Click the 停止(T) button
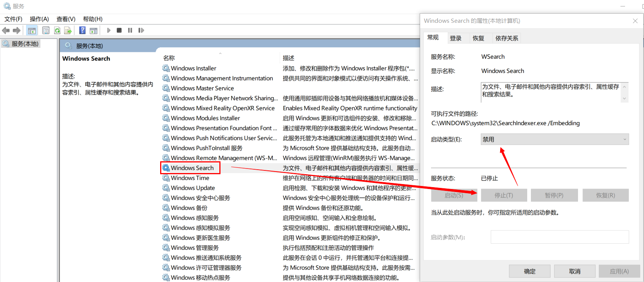This screenshot has width=644, height=282. pos(504,195)
